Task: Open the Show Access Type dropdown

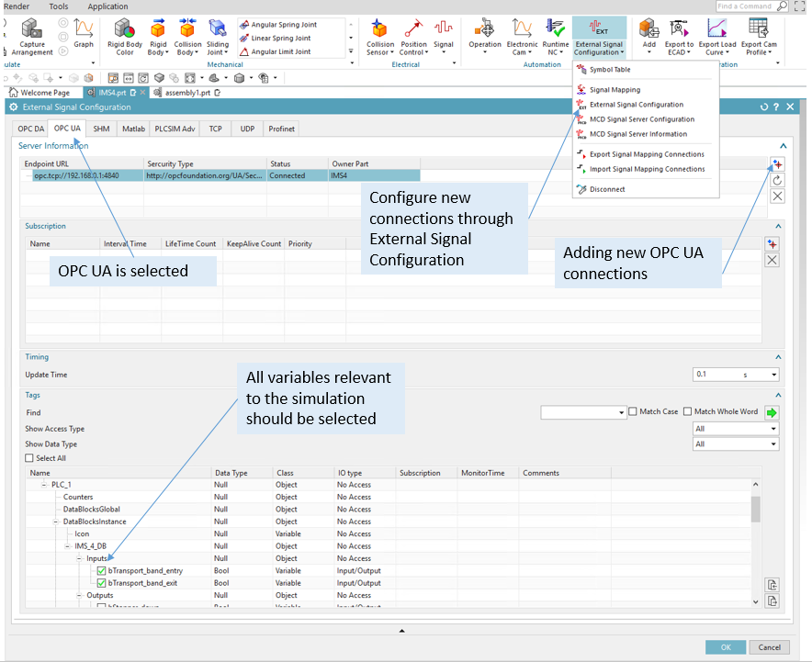Action: (x=736, y=429)
